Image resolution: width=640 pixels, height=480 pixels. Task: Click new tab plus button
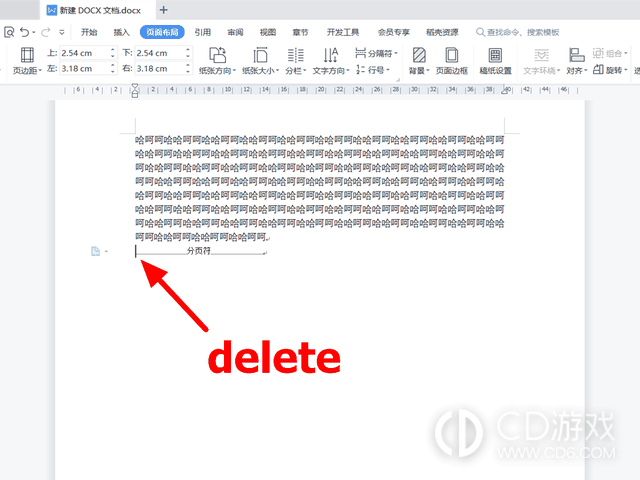(163, 9)
